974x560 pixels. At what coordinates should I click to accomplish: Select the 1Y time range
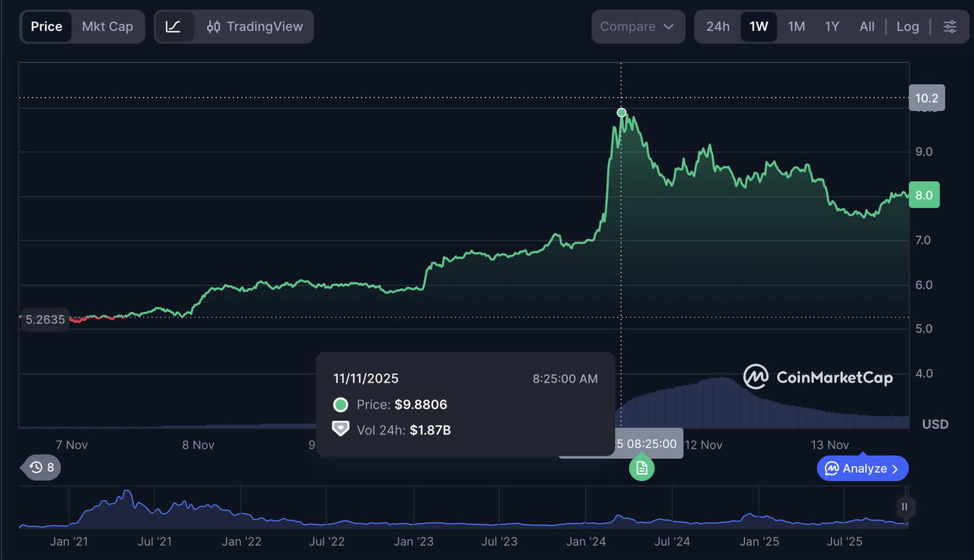[832, 27]
